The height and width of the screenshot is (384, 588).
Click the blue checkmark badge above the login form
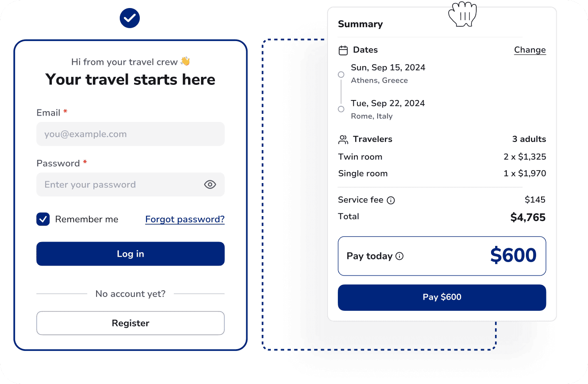(x=130, y=18)
